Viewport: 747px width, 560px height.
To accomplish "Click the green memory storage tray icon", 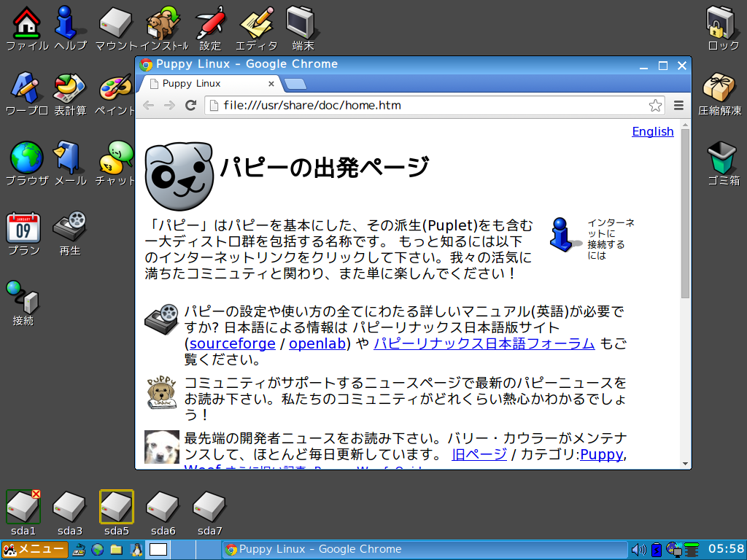I will (692, 550).
